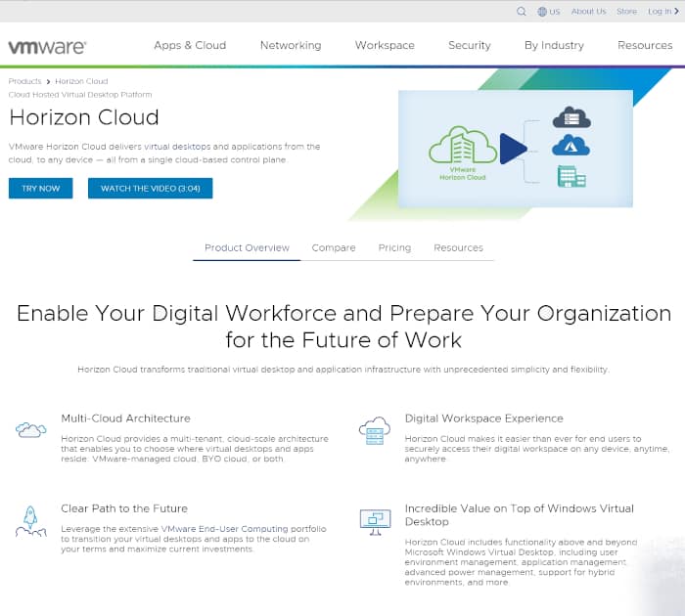Expand the Apps & Cloud menu
Screen dimensions: 685x616
coord(190,45)
